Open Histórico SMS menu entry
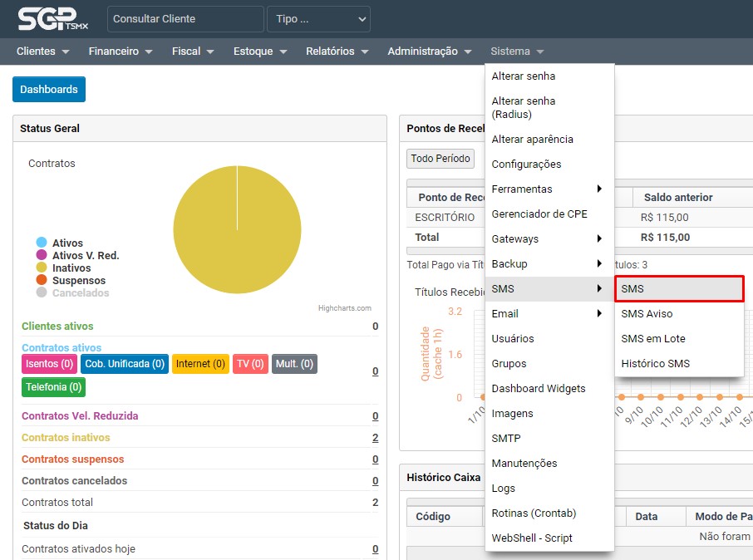Image resolution: width=753 pixels, height=560 pixels. (655, 364)
